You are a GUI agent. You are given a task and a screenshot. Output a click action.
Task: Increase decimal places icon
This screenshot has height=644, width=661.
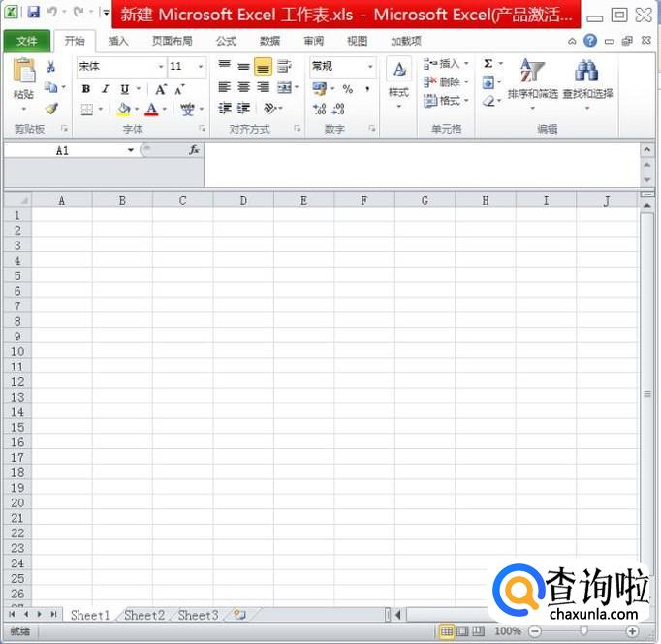[320, 109]
